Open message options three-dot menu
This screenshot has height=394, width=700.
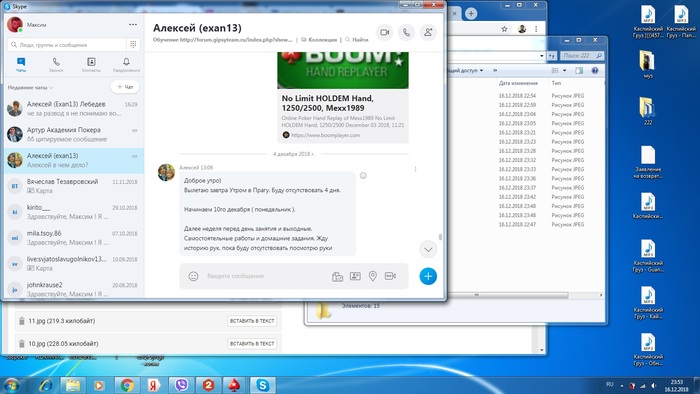pyautogui.click(x=415, y=169)
